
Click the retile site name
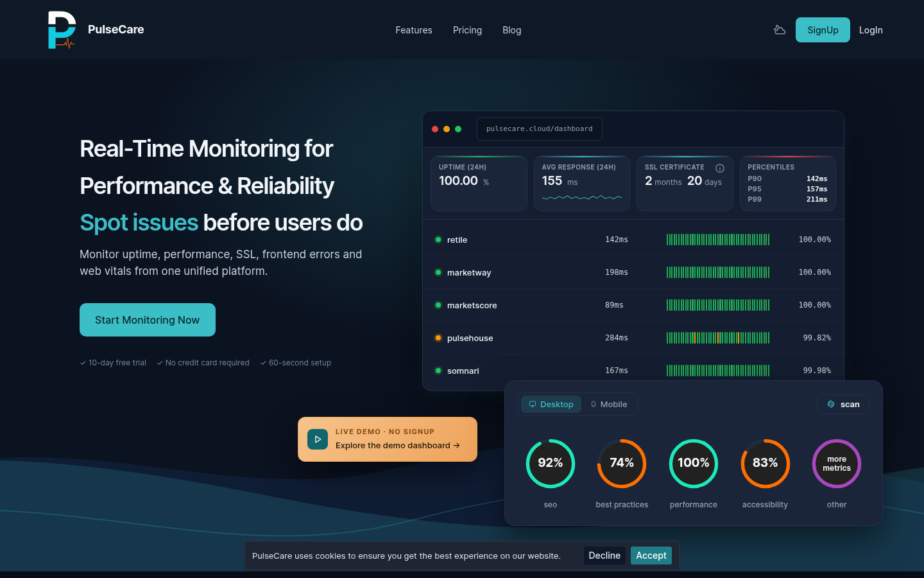point(457,240)
